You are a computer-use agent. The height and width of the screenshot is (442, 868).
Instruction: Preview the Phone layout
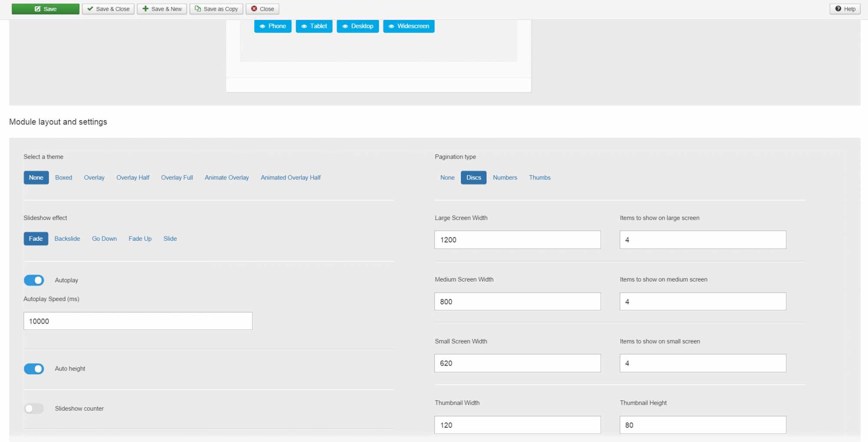[x=273, y=26]
